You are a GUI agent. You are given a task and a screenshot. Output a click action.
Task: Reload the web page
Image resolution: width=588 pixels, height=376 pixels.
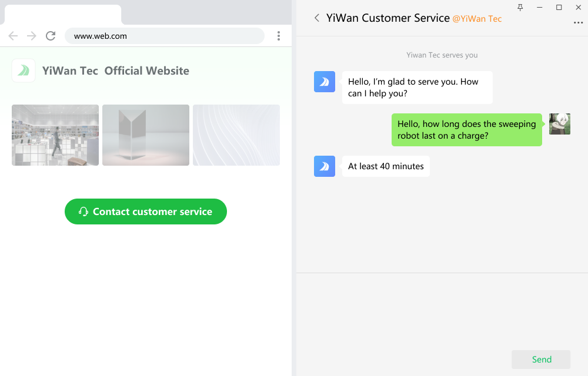click(51, 36)
